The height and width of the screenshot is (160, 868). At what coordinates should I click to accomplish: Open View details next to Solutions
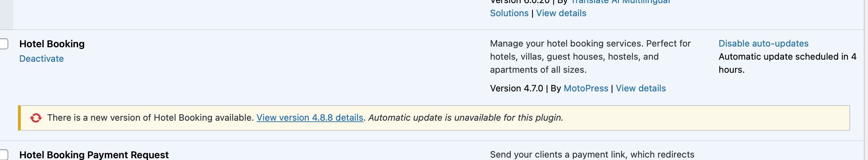click(561, 13)
